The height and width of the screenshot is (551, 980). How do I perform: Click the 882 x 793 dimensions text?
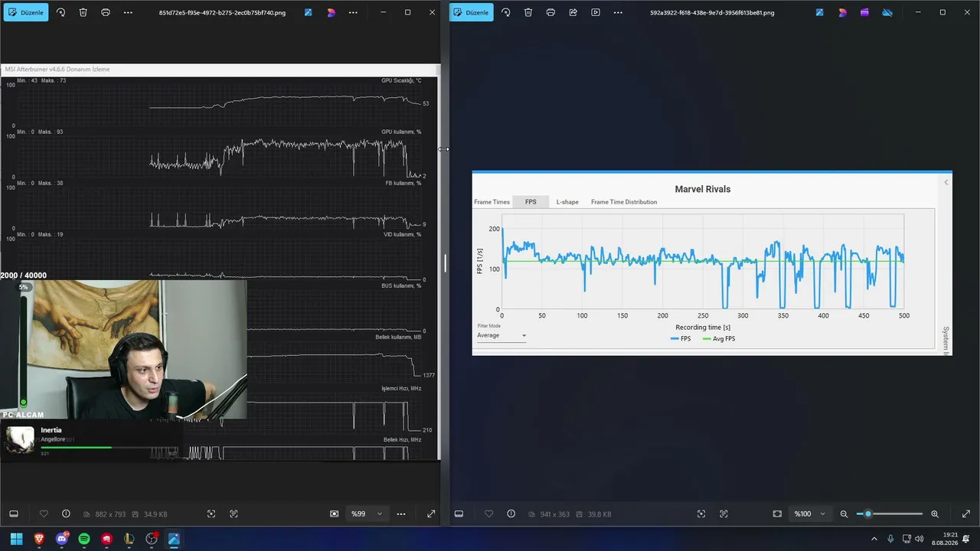click(110, 514)
